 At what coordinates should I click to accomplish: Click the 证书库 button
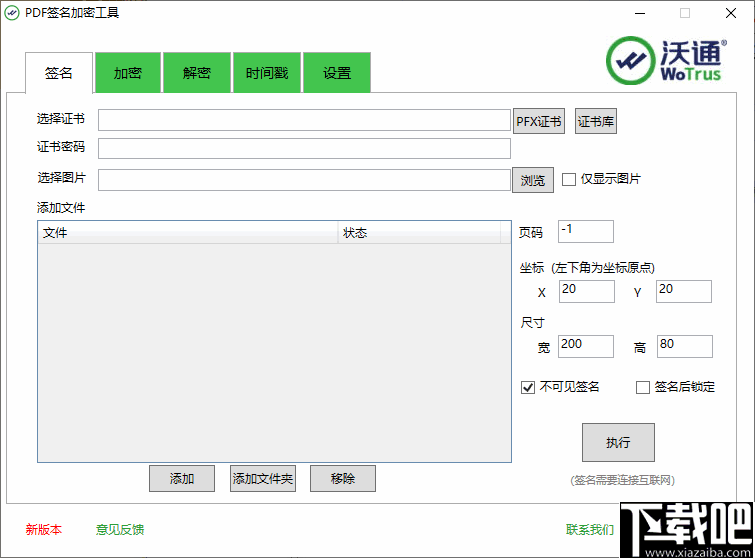[x=596, y=121]
